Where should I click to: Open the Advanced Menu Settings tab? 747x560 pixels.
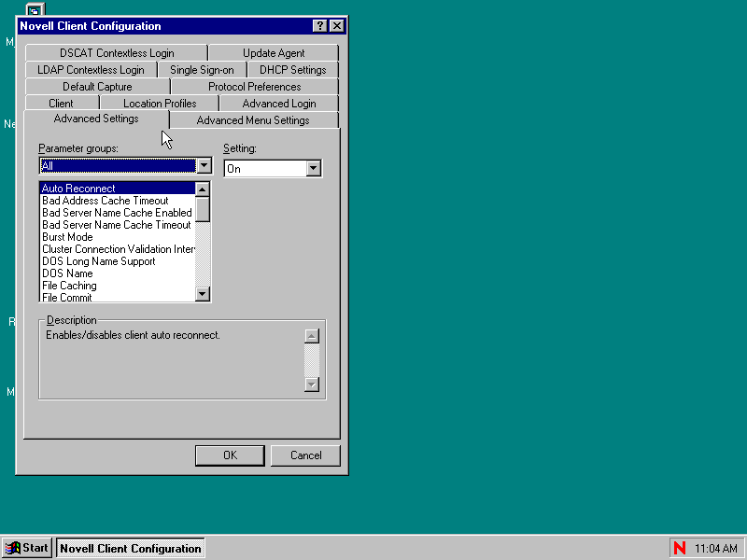tap(253, 120)
